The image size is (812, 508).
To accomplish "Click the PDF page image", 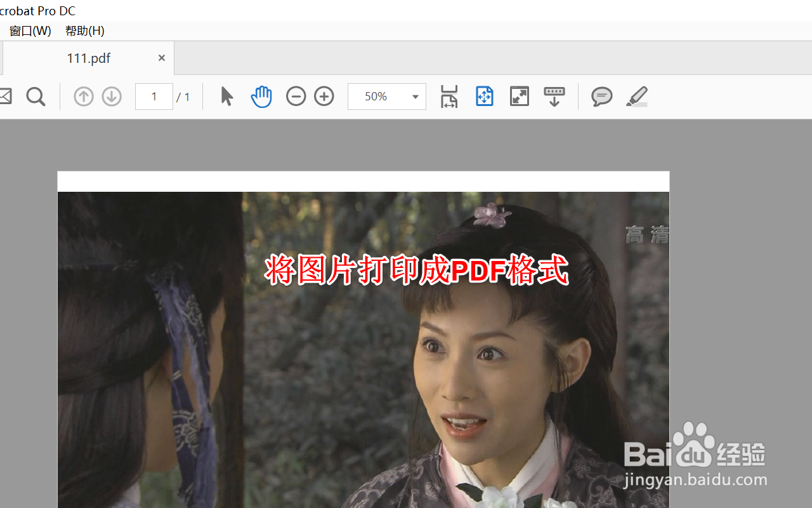I will [363, 340].
